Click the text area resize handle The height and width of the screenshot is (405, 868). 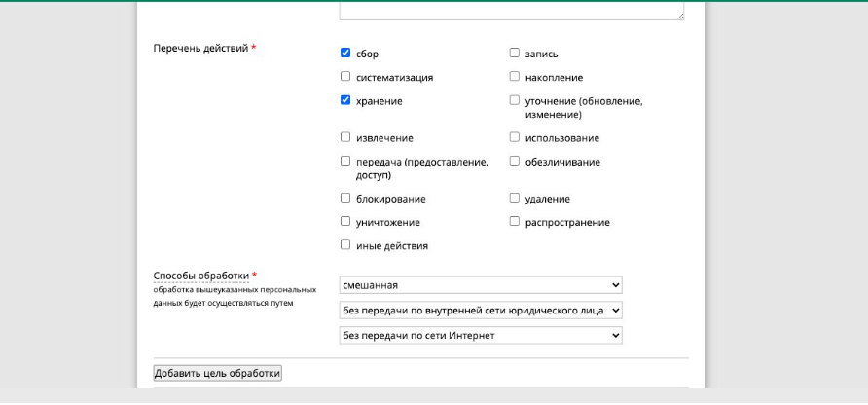coord(680,17)
